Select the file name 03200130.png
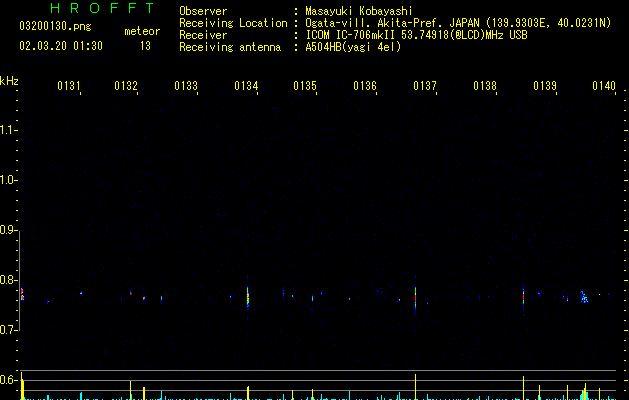Image resolution: width=629 pixels, height=400 pixels. [55, 26]
